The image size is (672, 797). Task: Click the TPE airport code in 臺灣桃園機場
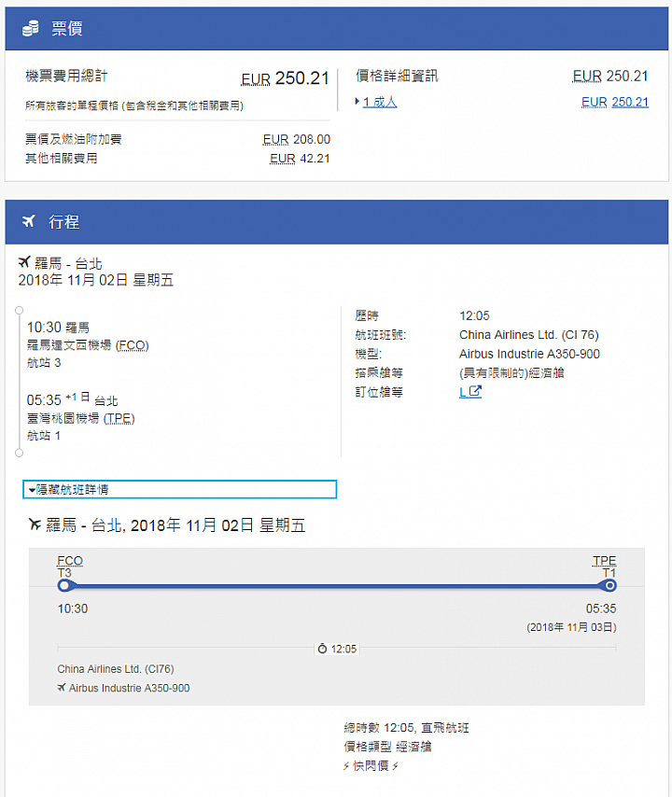click(x=119, y=418)
